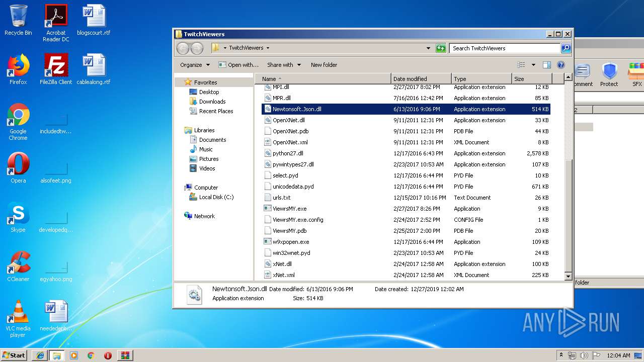
Task: Expand address bar history dropdown
Action: point(428,48)
